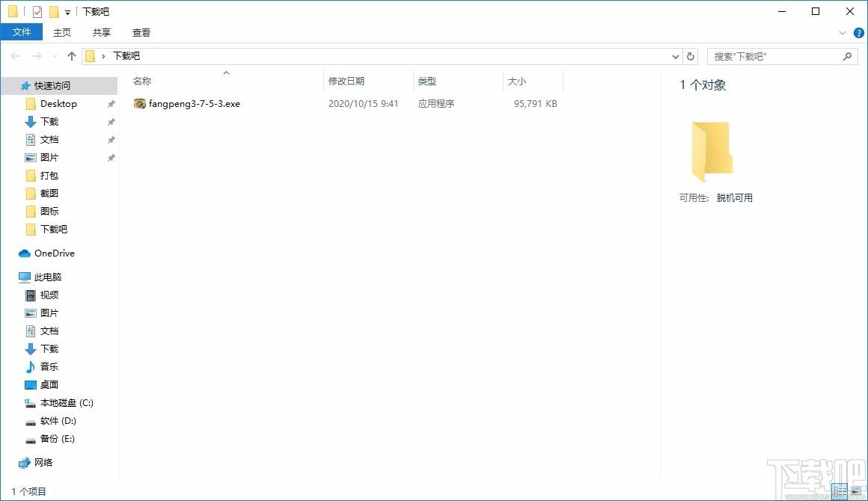Screen dimensions: 868x501
Task: Open 文档 under 此电脑
Action: (49, 331)
